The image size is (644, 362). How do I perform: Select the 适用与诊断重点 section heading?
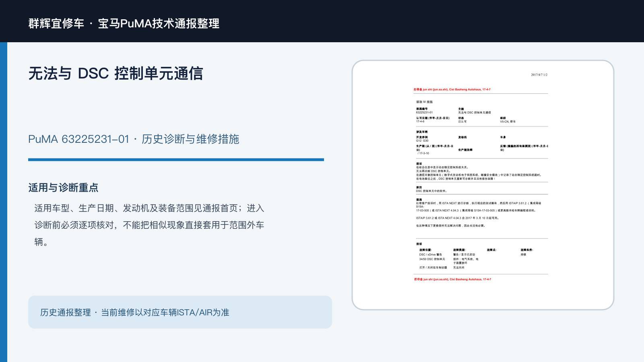pos(63,187)
